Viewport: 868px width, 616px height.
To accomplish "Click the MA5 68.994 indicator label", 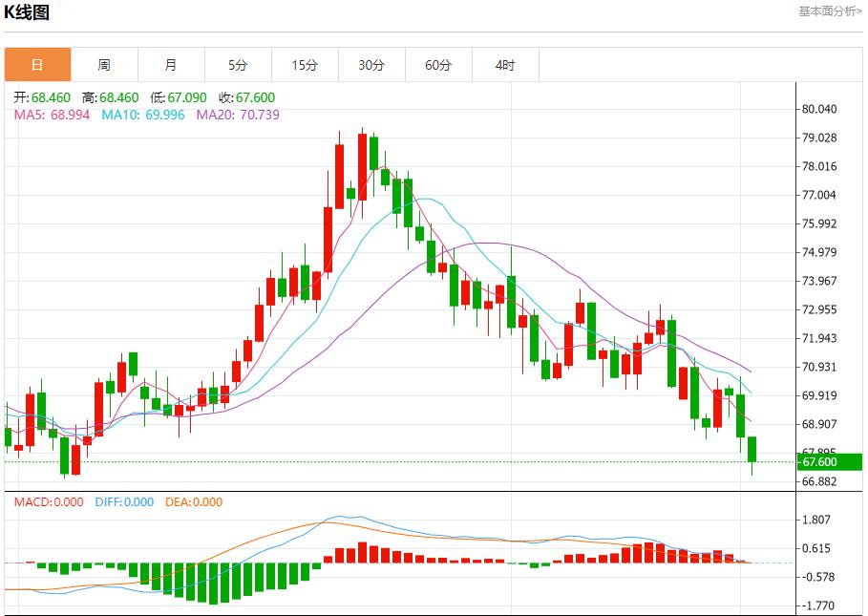I will (52, 115).
